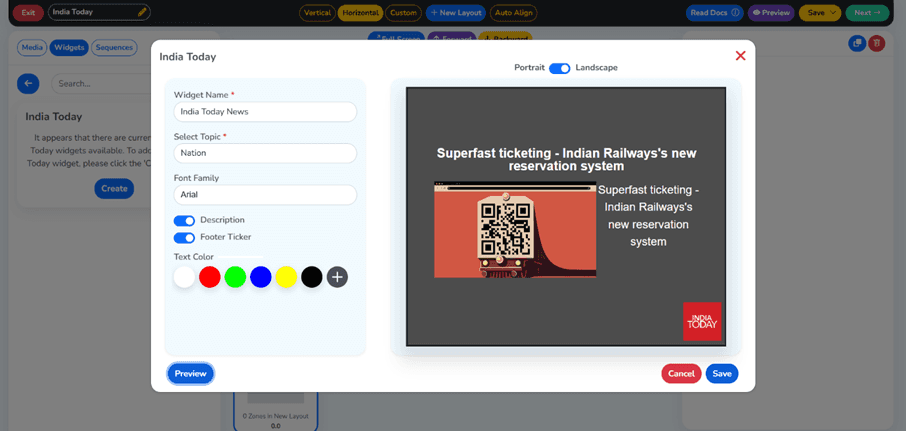Screen dimensions: 906x431
Task: Disable the Footer Ticker toggle
Action: (184, 237)
